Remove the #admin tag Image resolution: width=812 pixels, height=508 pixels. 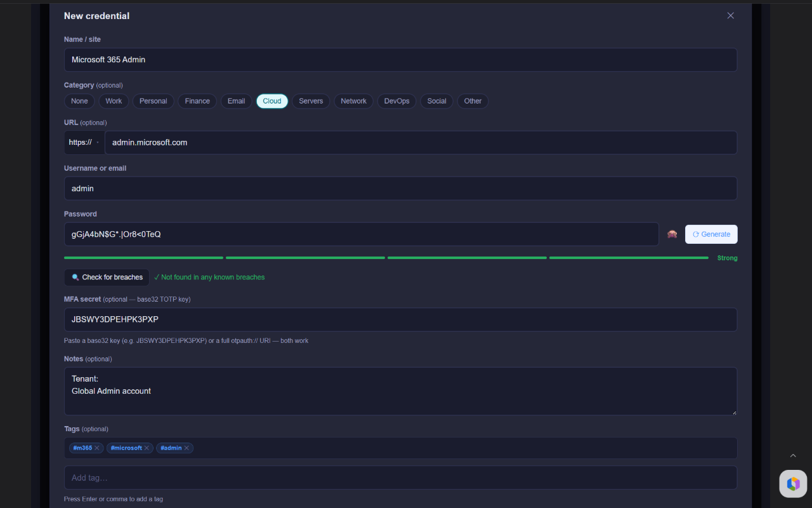(187, 448)
